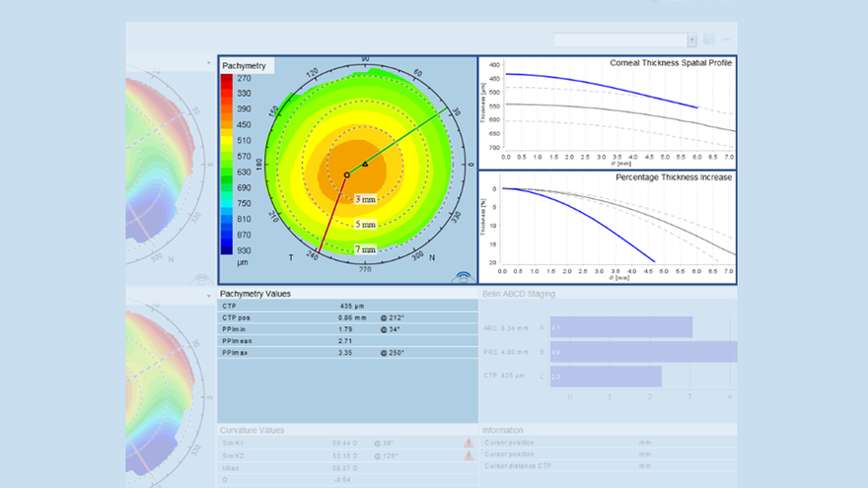Expand the lower-left map type dropdown arrow
Viewport: 868px width, 488px height.
[x=209, y=296]
